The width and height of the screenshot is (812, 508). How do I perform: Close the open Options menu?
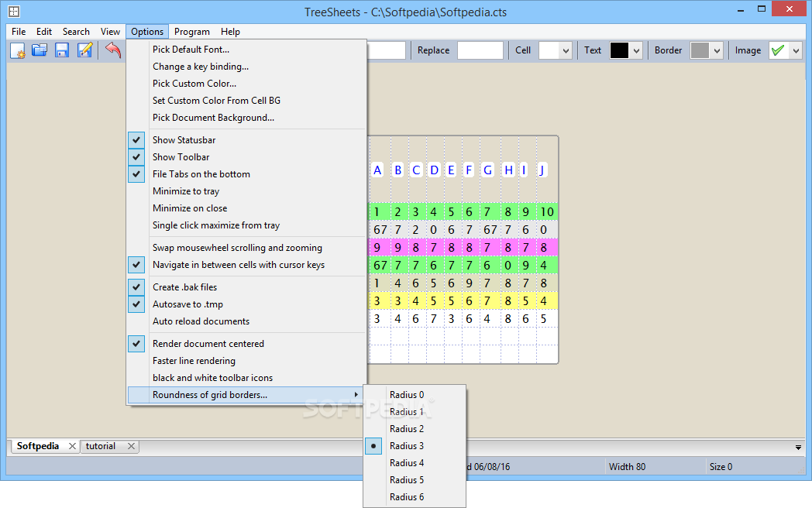click(x=147, y=32)
